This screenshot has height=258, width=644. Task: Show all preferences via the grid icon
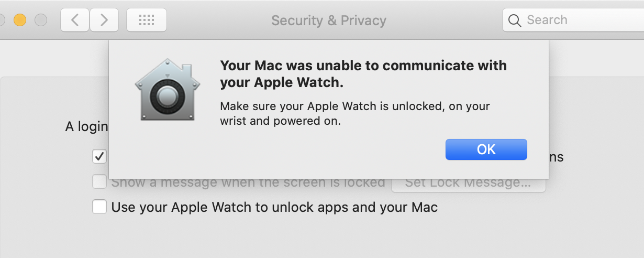[147, 20]
